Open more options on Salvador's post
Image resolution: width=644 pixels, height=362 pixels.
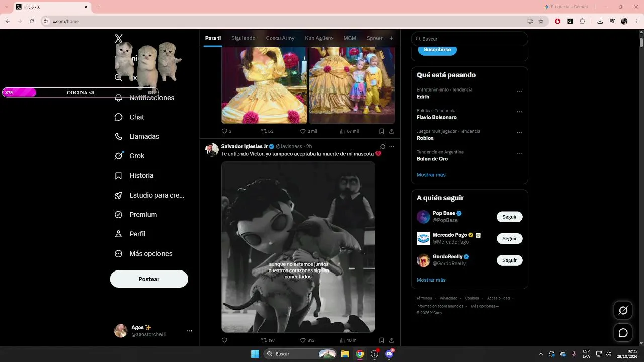pyautogui.click(x=392, y=147)
